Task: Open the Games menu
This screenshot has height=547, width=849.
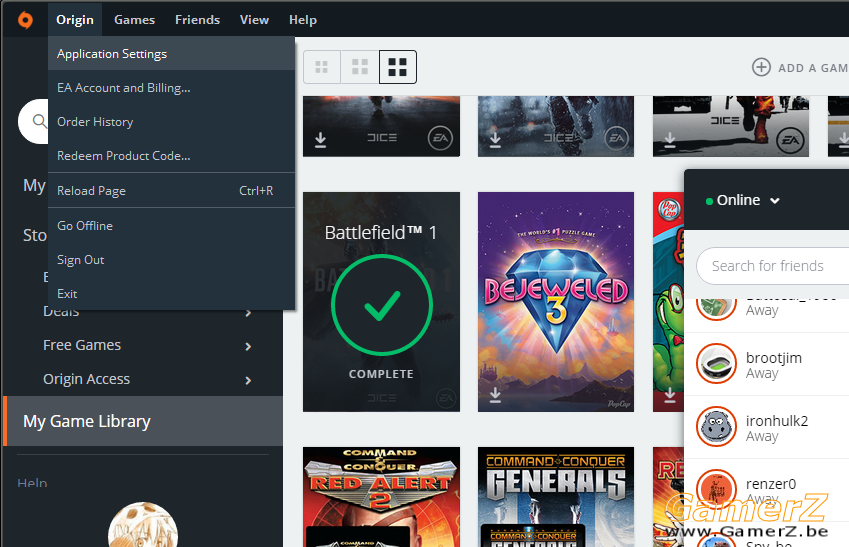Action: pos(134,20)
